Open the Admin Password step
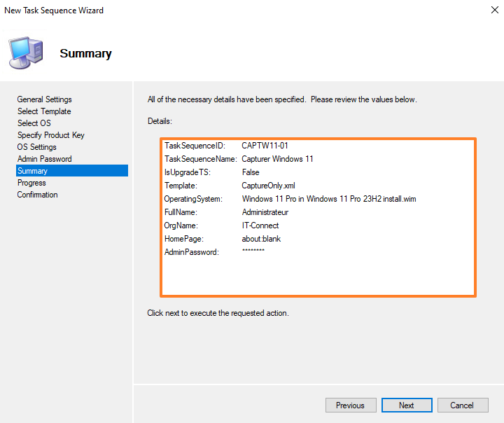This screenshot has height=423, width=504. click(x=44, y=159)
